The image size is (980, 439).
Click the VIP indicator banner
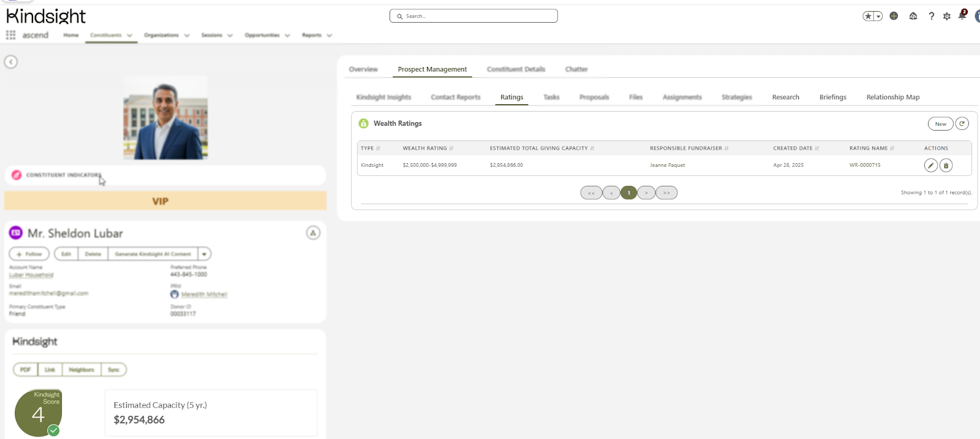pos(165,201)
